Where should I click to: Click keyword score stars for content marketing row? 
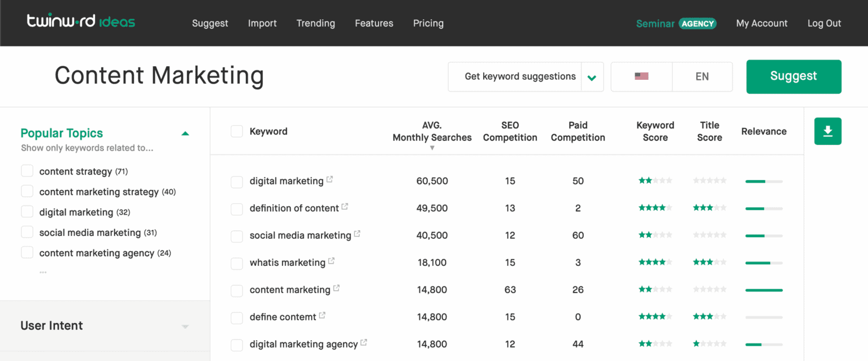(x=655, y=290)
